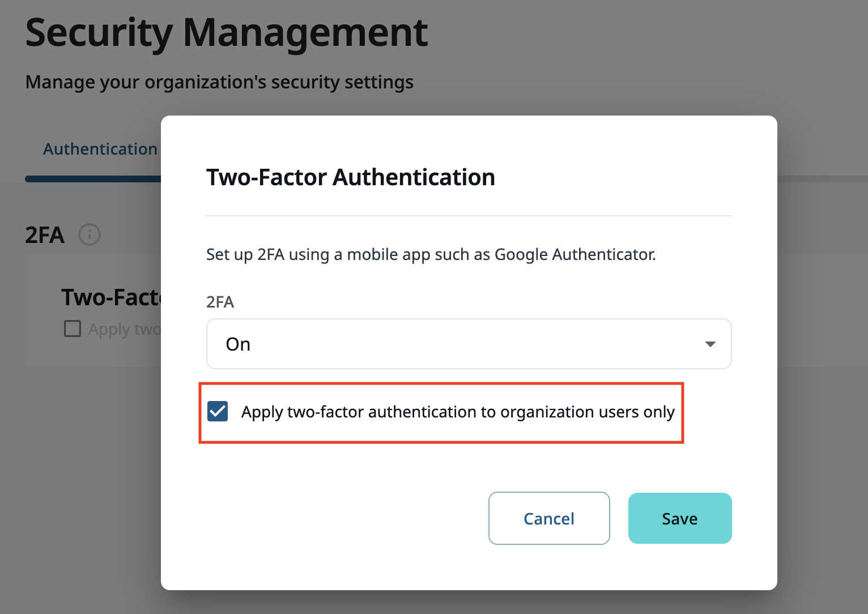Screen dimensions: 868x614
Task: Expand the 2FA On/Off selection menu
Action: coord(469,344)
